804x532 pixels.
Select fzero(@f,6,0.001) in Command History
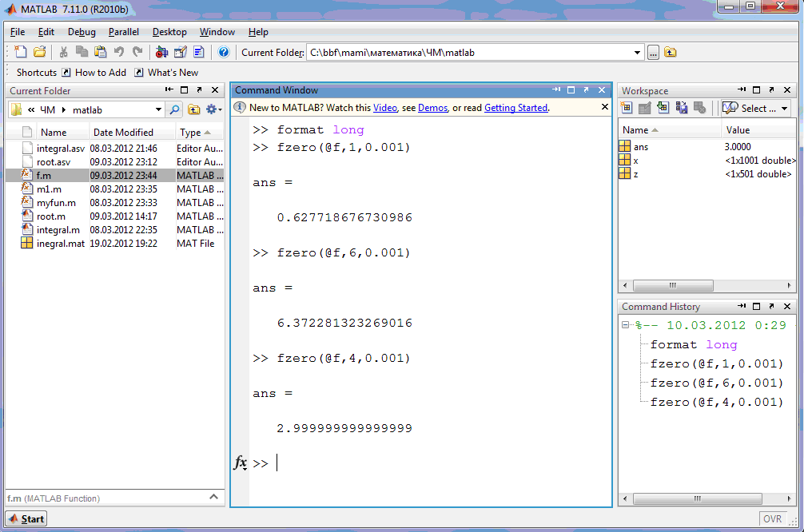716,383
